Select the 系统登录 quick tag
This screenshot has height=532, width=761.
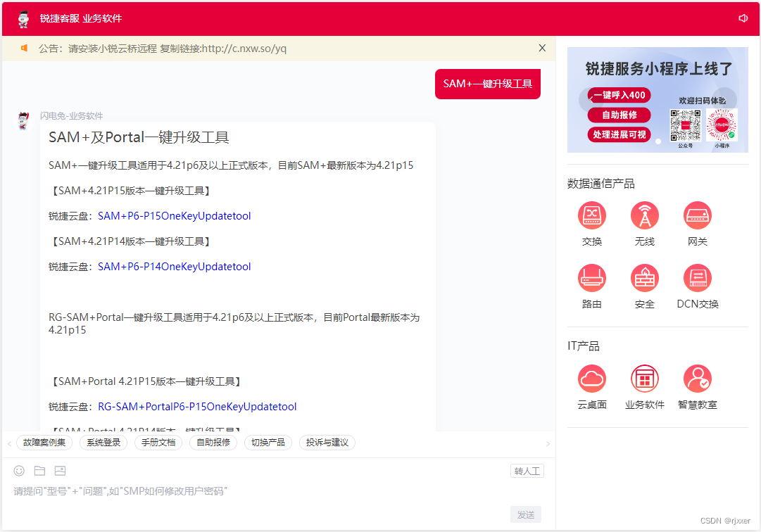103,443
